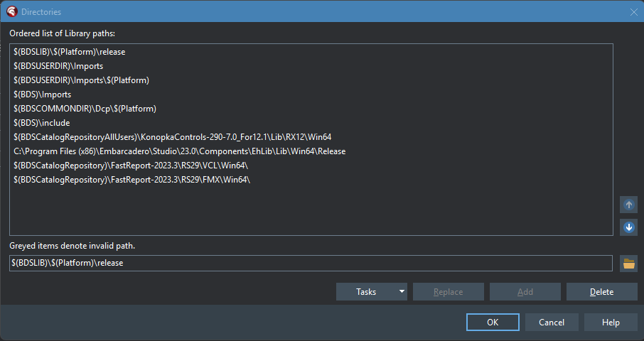The image size is (644, 341).
Task: Open Help for this dialog
Action: [611, 322]
